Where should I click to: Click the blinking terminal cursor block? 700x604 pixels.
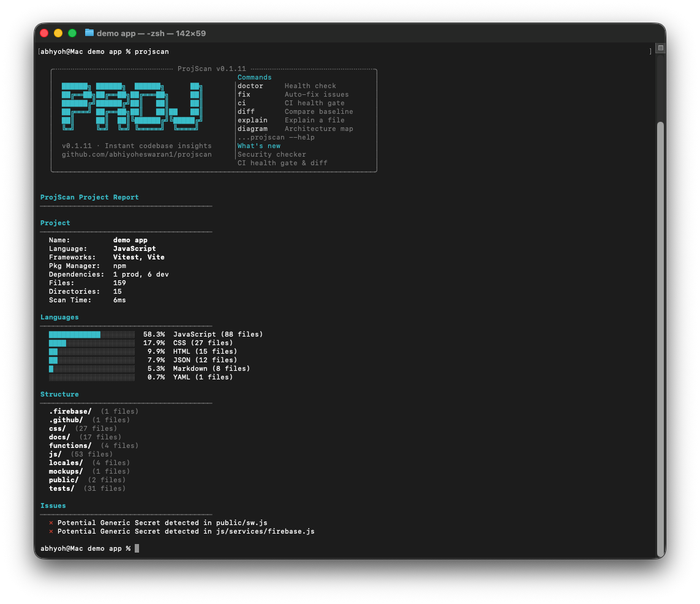click(136, 548)
